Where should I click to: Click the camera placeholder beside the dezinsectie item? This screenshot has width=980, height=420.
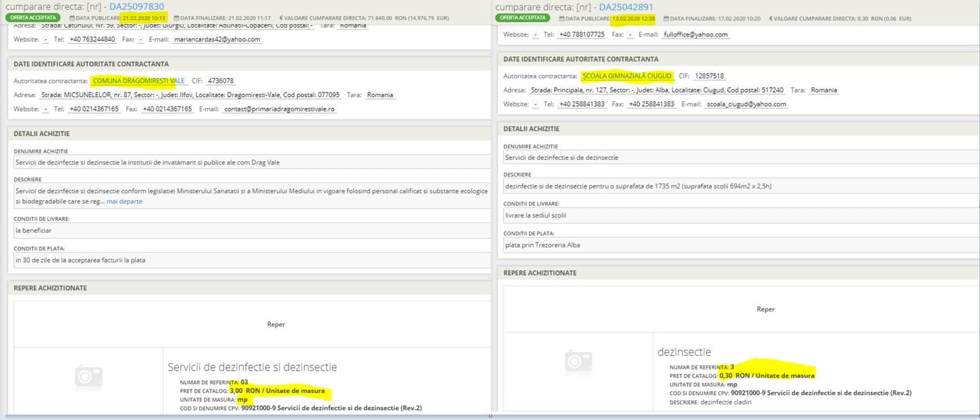(578, 362)
